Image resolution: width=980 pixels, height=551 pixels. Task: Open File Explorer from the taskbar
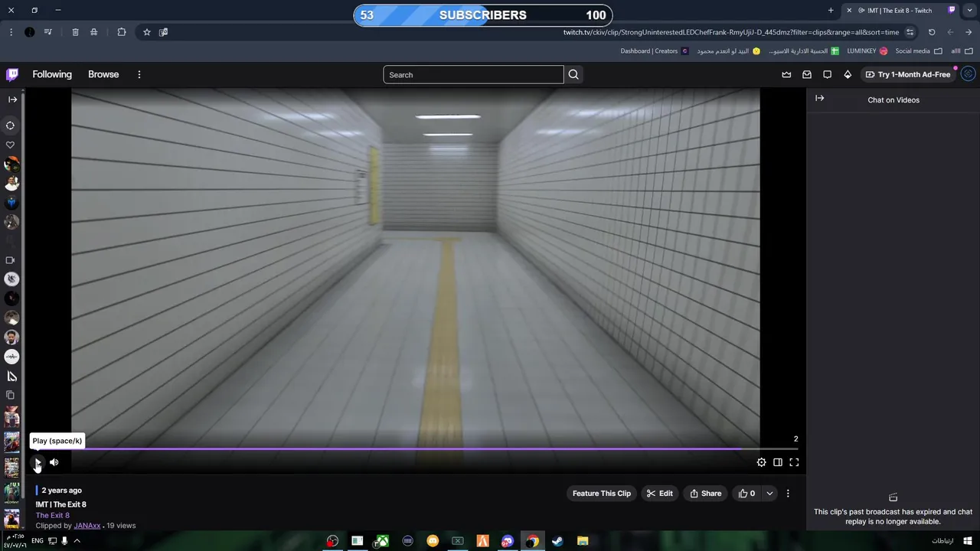583,541
